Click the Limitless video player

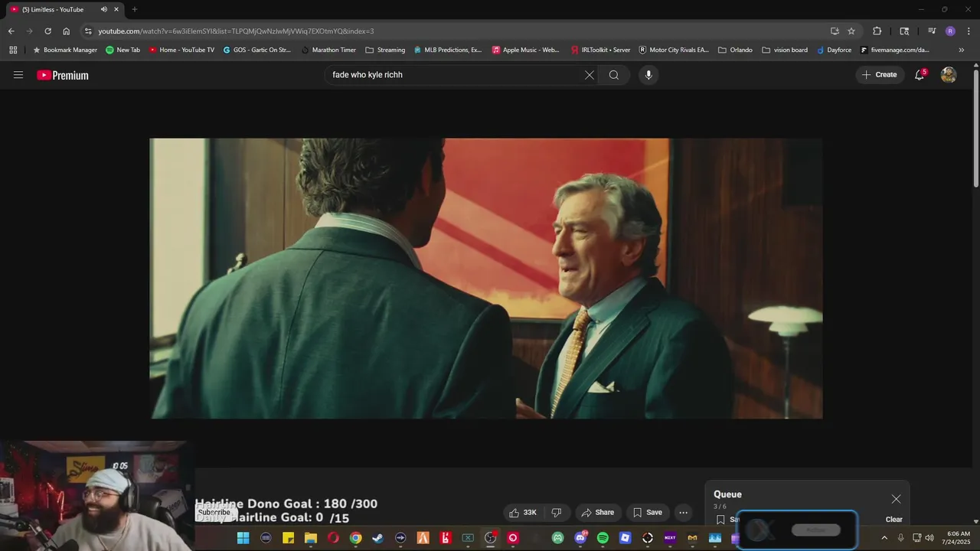point(485,279)
